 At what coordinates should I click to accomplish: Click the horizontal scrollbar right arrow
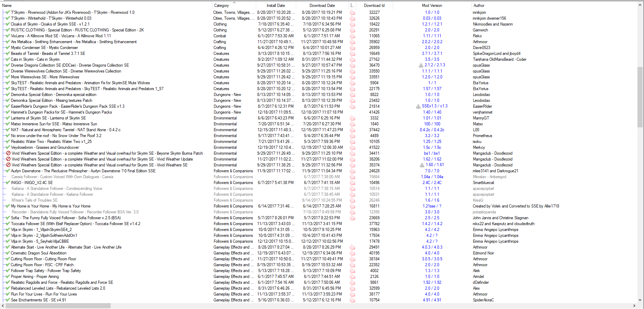[635, 306]
